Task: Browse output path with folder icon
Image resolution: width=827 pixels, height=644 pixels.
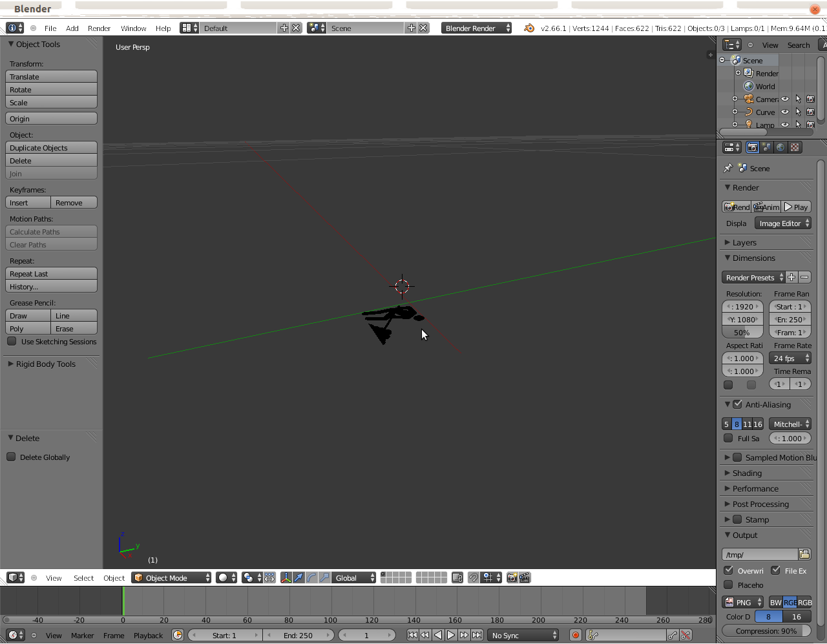Action: point(804,554)
